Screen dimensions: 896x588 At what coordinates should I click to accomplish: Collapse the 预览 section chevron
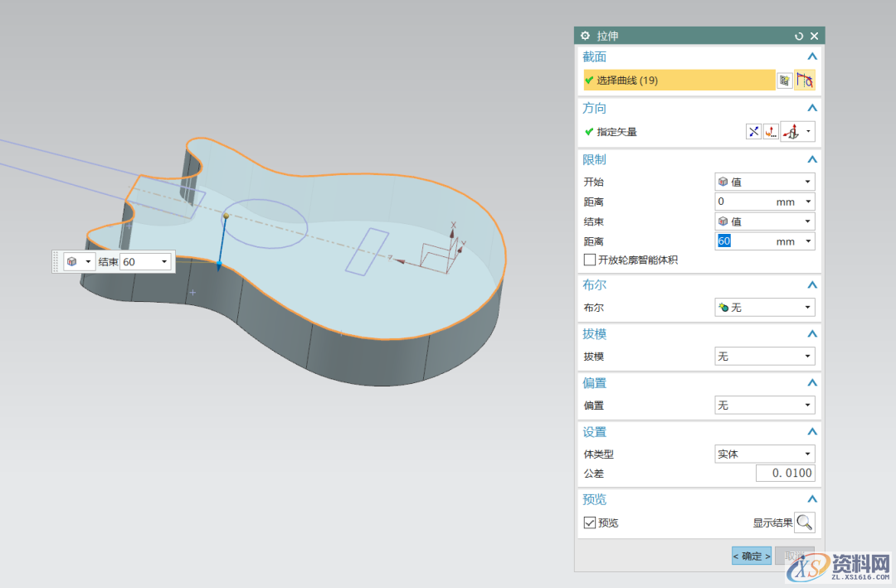click(x=812, y=498)
